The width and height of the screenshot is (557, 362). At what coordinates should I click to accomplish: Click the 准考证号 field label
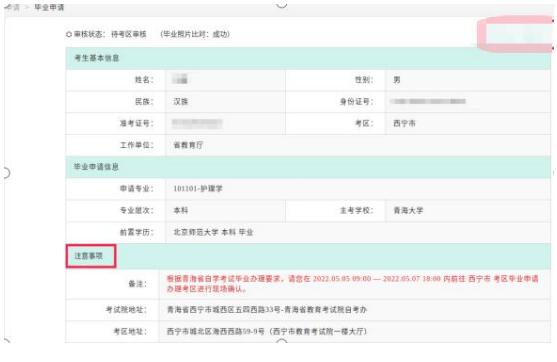[x=136, y=123]
